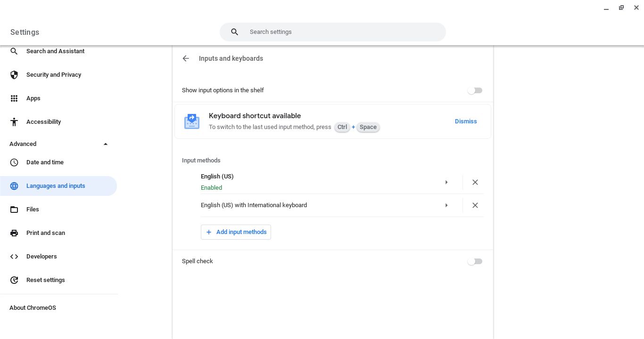
Task: Click the clock icon beside Date and time
Action: click(x=14, y=162)
